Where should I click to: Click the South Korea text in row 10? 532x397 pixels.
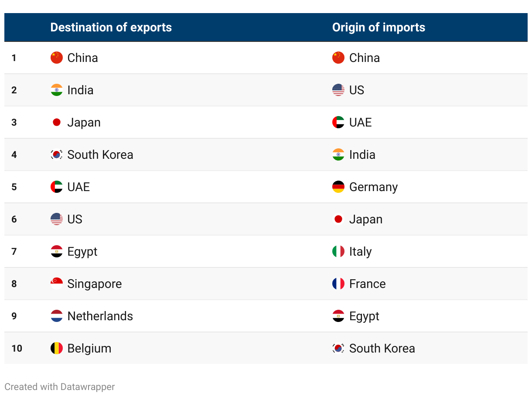(382, 348)
